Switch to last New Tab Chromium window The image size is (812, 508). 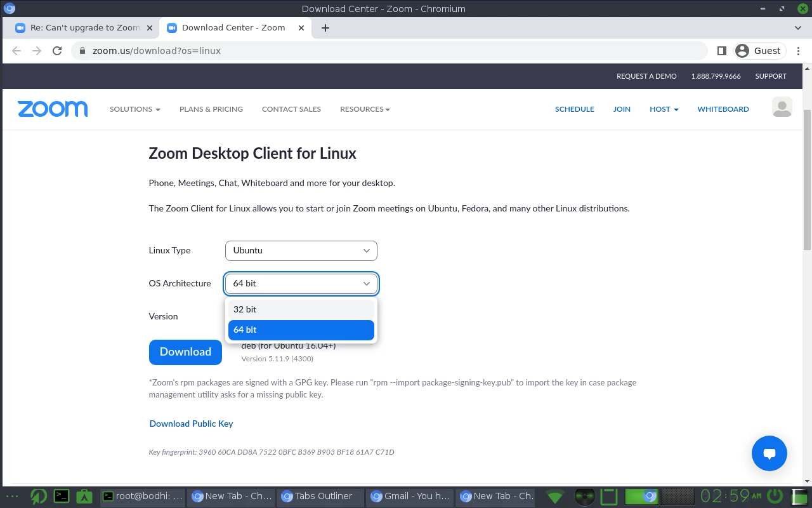[x=497, y=496]
